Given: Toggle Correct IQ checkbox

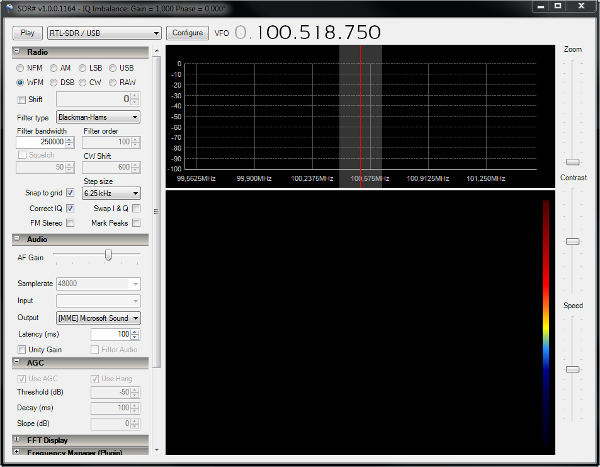Looking at the screenshot, I should coord(70,208).
